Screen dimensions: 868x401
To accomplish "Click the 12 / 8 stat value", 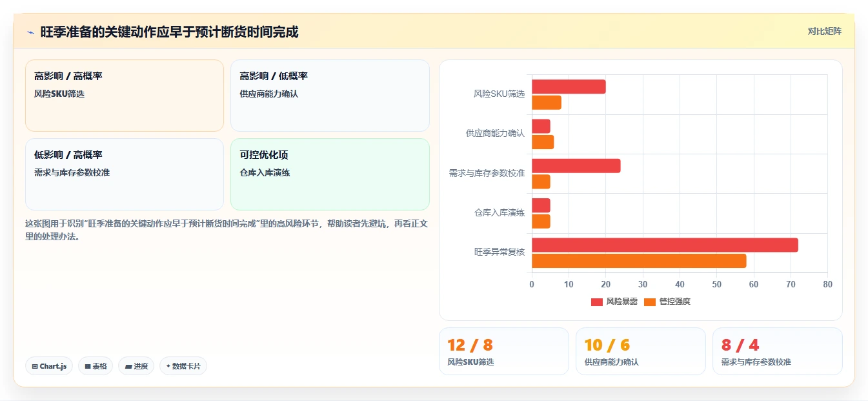I will [x=470, y=345].
